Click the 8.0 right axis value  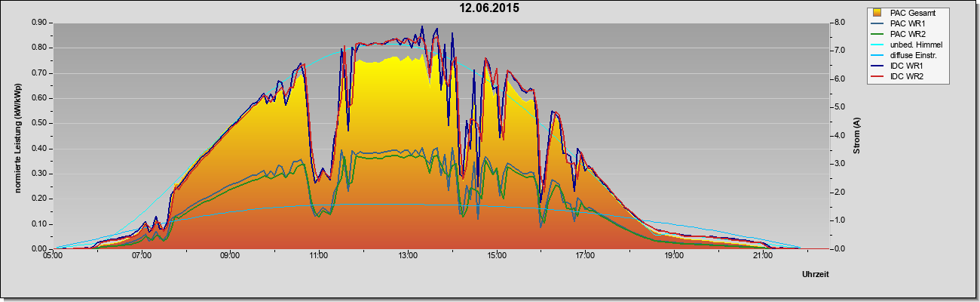[x=838, y=23]
